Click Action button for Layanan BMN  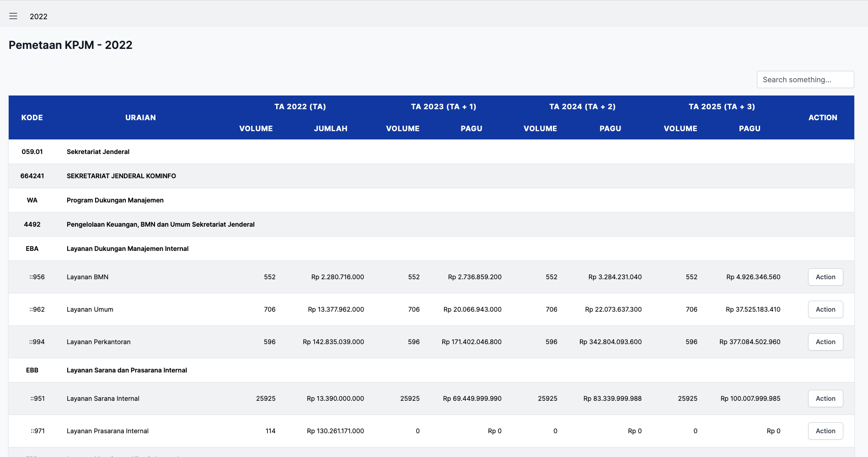(825, 277)
